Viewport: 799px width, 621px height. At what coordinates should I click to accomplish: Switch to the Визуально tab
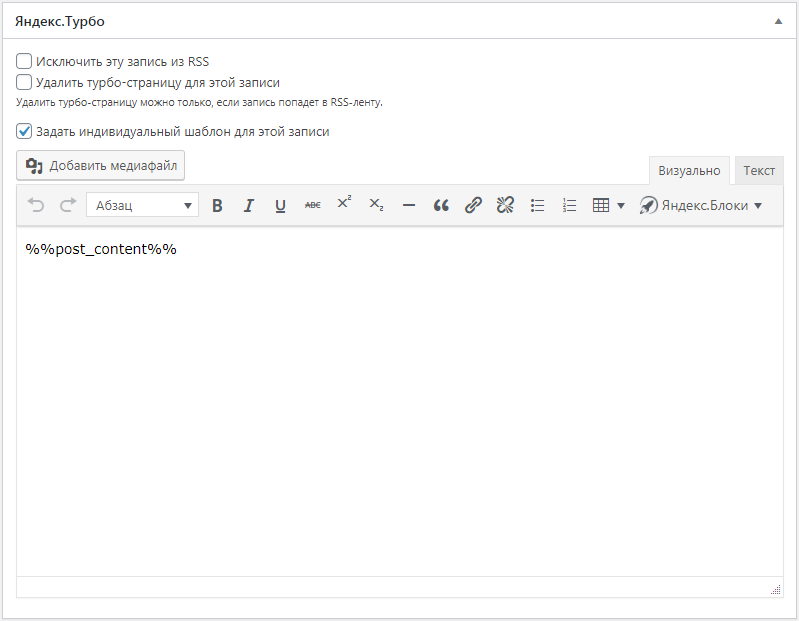pos(689,171)
